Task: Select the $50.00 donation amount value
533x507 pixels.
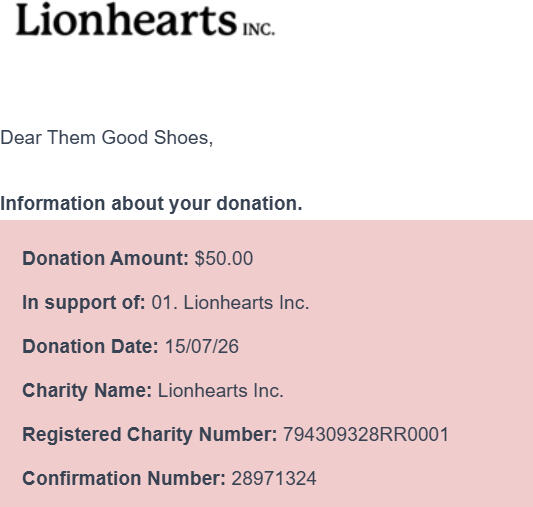Action: [224, 258]
